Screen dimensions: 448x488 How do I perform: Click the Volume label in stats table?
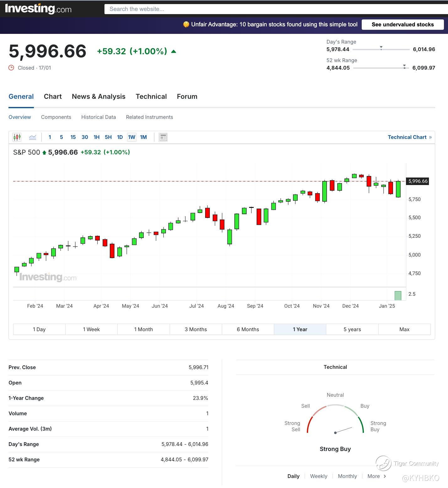point(18,413)
